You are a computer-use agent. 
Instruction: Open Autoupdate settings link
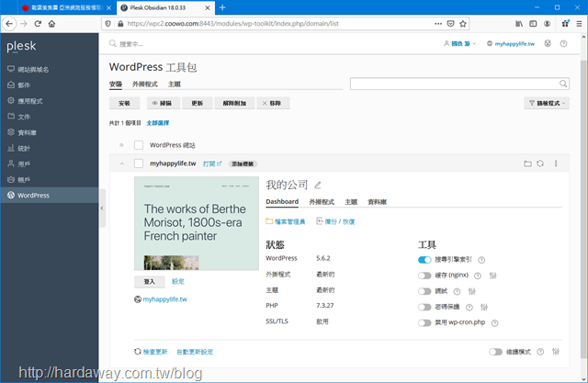tap(195, 352)
